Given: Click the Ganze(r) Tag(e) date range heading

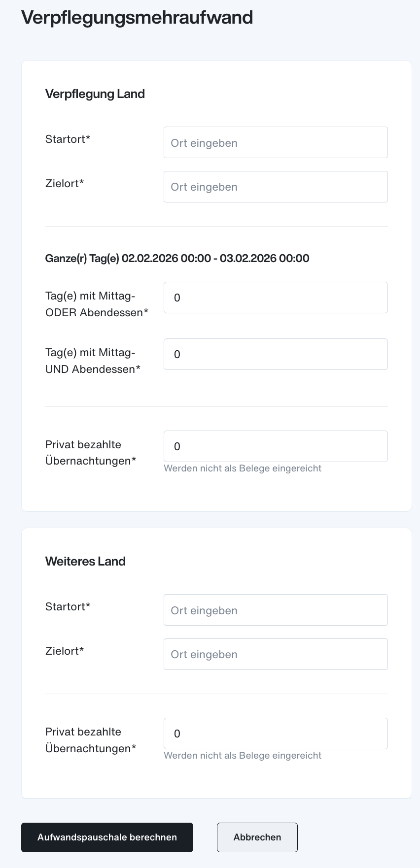Looking at the screenshot, I should pyautogui.click(x=177, y=258).
